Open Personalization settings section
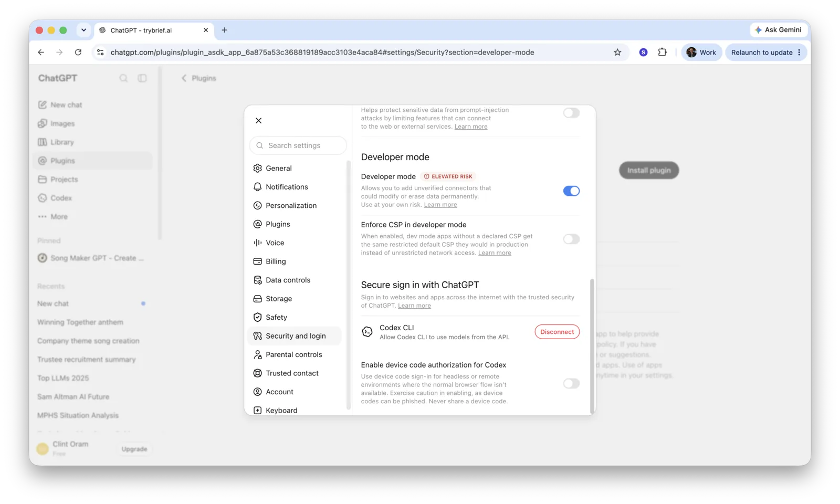 (295, 206)
